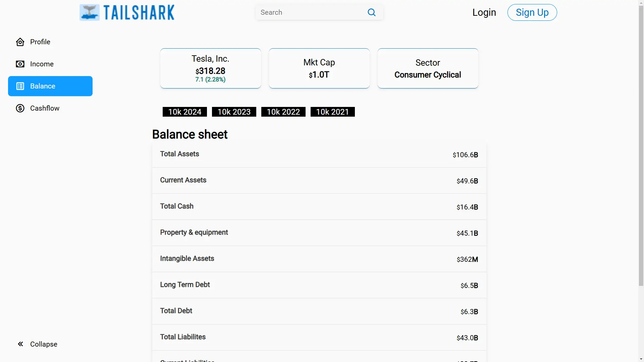Click the Balance sheet heading
The width and height of the screenshot is (644, 362).
pyautogui.click(x=190, y=134)
